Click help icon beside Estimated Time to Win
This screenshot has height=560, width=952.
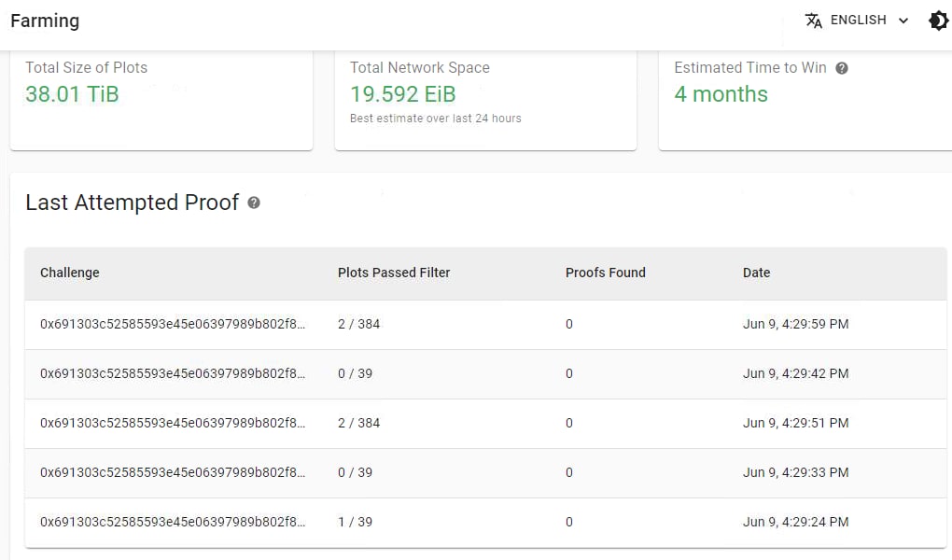(x=842, y=68)
